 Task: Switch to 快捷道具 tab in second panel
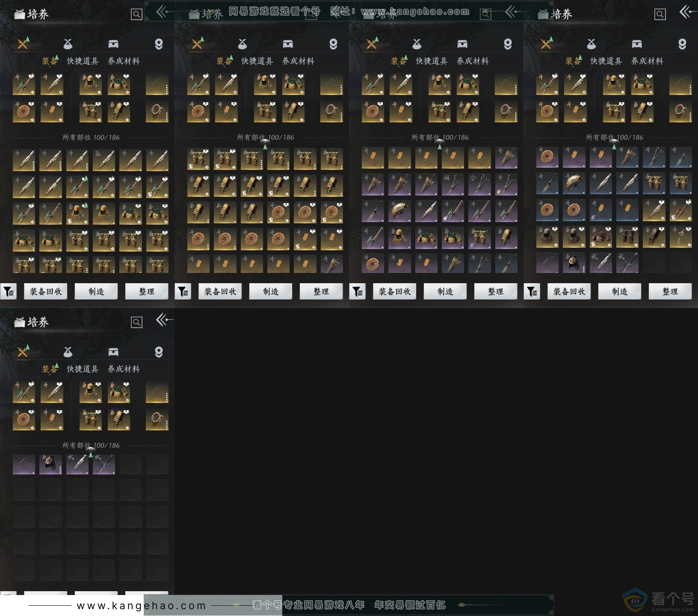(x=257, y=61)
